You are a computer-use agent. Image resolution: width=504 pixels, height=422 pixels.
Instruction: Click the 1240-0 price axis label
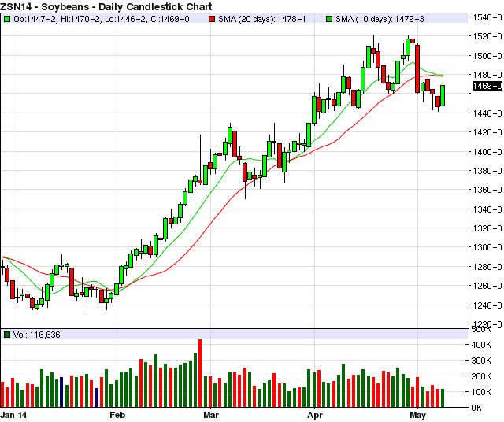[487, 305]
